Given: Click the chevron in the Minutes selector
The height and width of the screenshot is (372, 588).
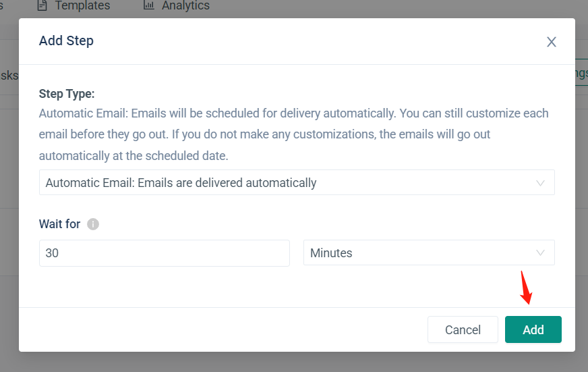Looking at the screenshot, I should coord(540,253).
